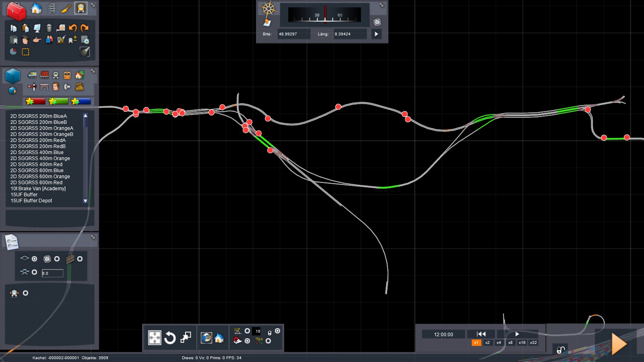Click the compass rose icon
The height and width of the screenshot is (362, 644).
coord(268,8)
